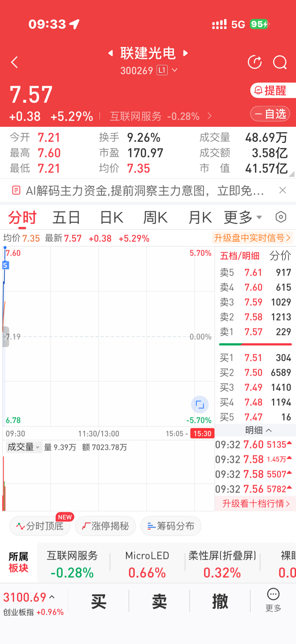The width and height of the screenshot is (296, 644).
Task: Select 买5 price 7.47 row
Action: (255, 417)
